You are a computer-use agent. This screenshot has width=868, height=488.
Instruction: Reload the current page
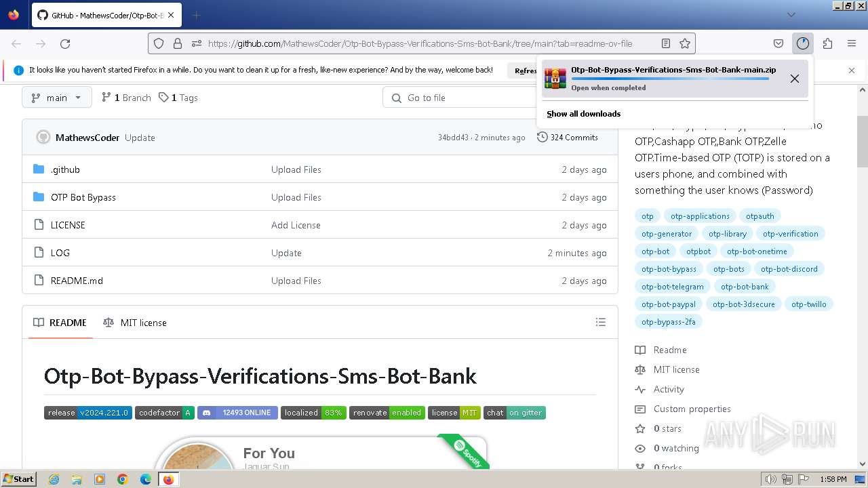[65, 43]
